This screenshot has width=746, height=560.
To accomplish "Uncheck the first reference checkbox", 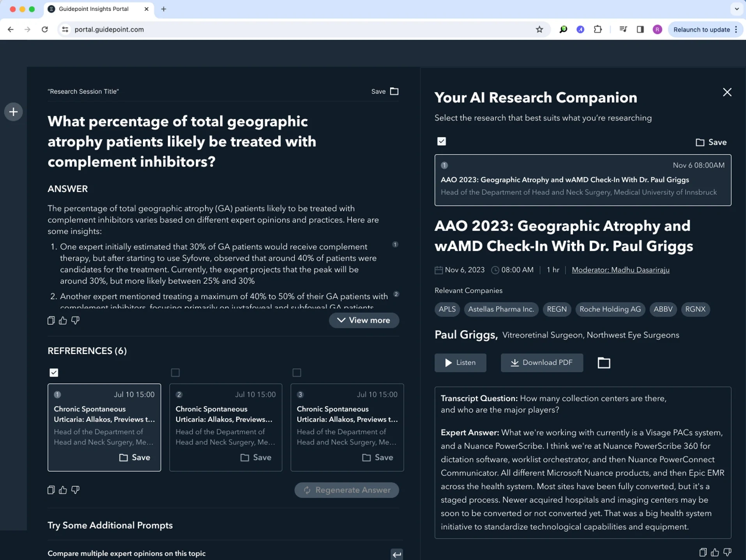I will tap(54, 373).
